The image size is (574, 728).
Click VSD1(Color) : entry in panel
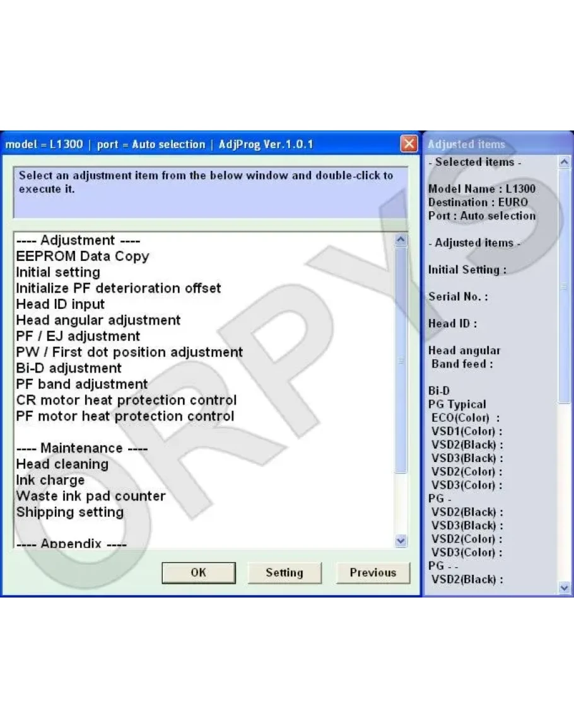click(x=467, y=431)
